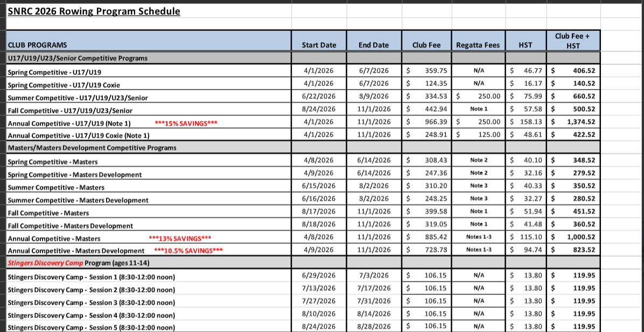Select the ***15% SAVINGS*** red text

[x=186, y=123]
